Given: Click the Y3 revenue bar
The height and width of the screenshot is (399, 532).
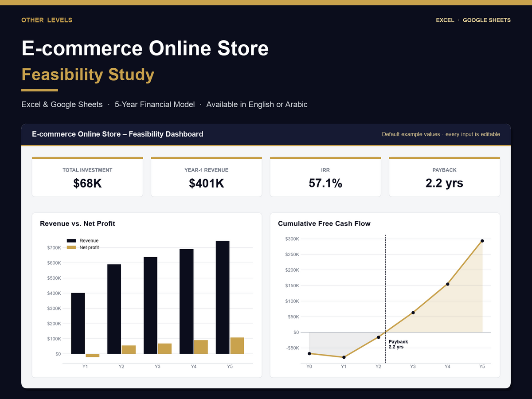Looking at the screenshot, I should (150, 305).
